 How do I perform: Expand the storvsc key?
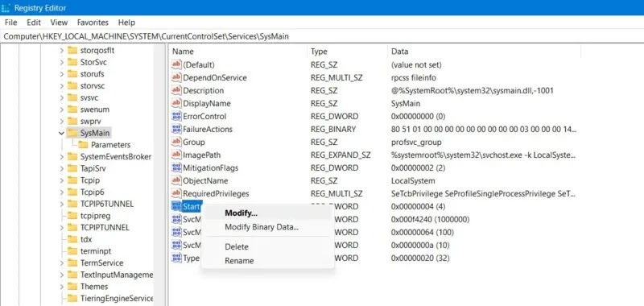(62, 86)
